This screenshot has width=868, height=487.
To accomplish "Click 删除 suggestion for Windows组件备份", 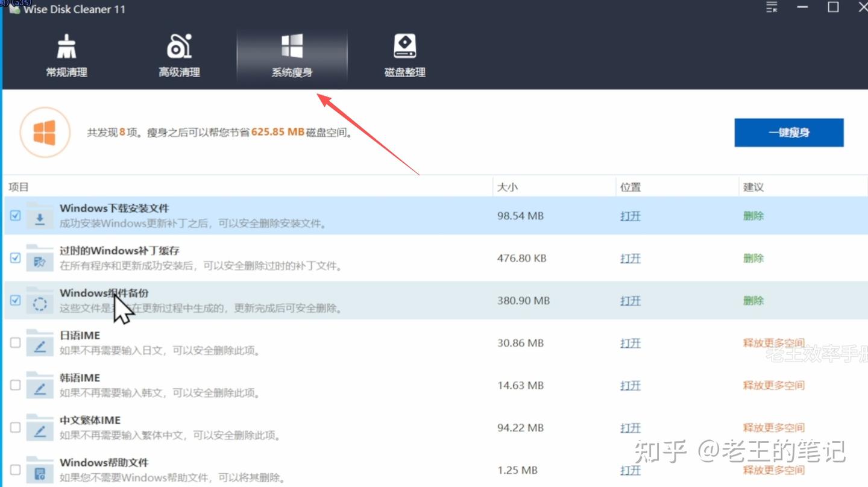I will 753,300.
